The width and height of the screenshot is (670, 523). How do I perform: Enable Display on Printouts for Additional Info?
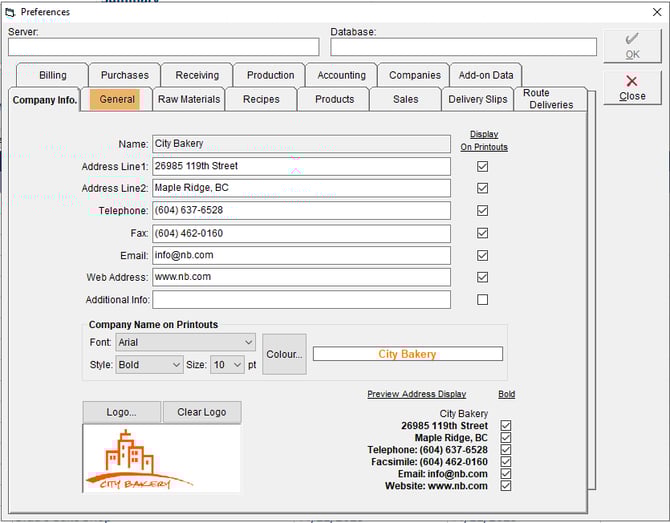click(x=483, y=299)
